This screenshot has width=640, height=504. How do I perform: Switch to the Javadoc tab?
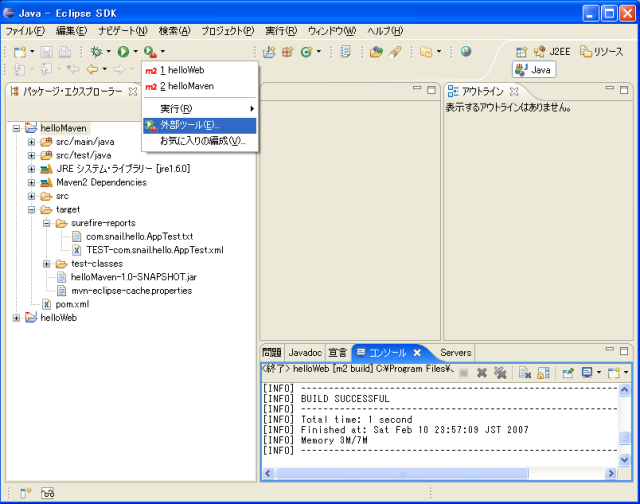tap(305, 353)
